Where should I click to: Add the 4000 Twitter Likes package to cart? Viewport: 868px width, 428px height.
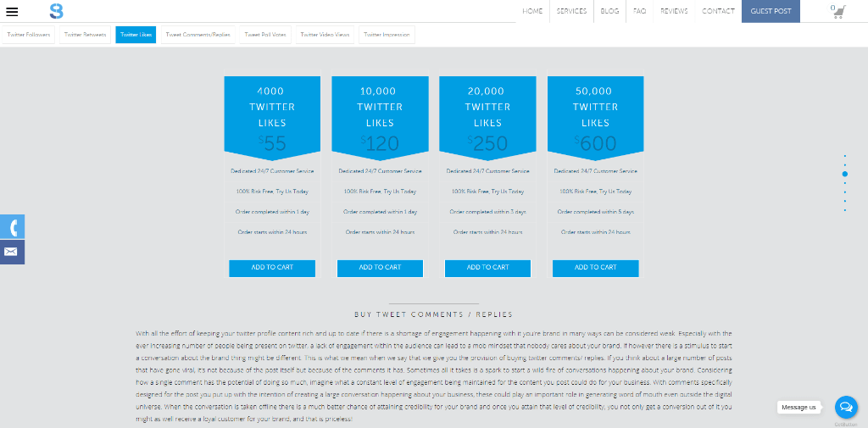[272, 268]
